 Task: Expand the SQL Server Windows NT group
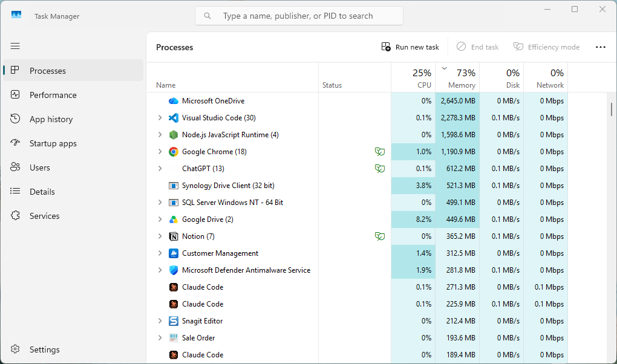[x=160, y=203]
